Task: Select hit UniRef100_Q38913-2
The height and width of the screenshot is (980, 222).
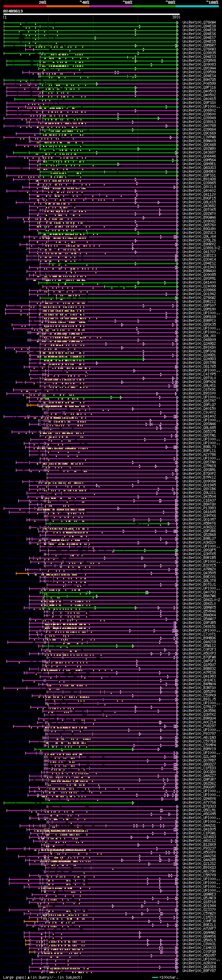Action: click(201, 248)
